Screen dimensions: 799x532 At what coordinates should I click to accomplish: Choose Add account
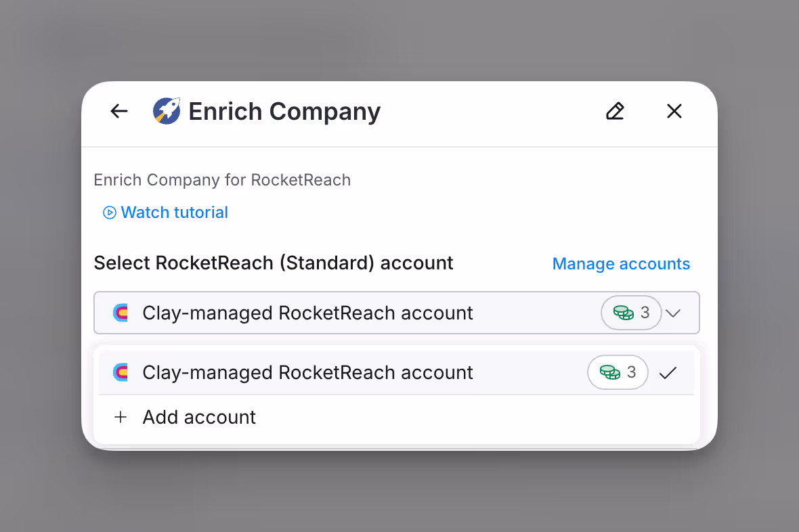coord(396,418)
